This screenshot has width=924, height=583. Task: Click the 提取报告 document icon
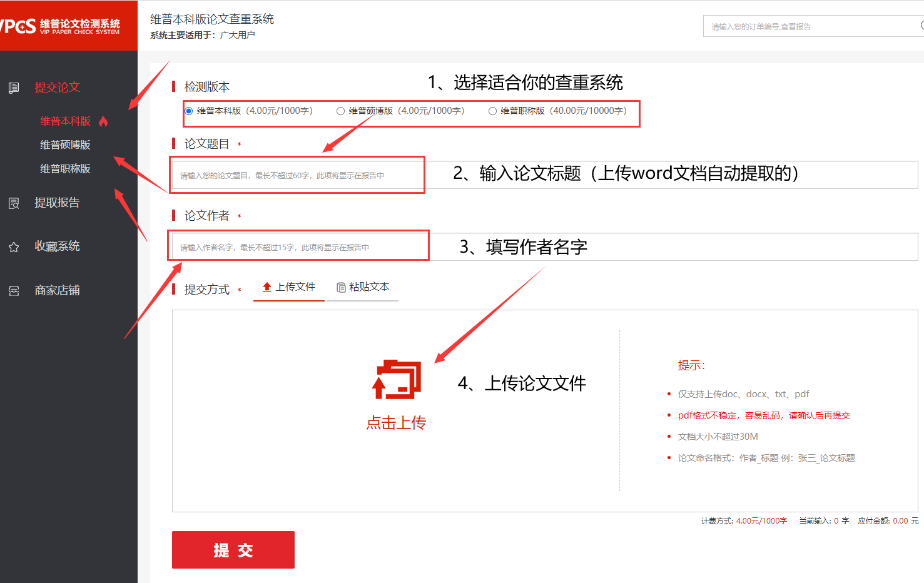(14, 203)
